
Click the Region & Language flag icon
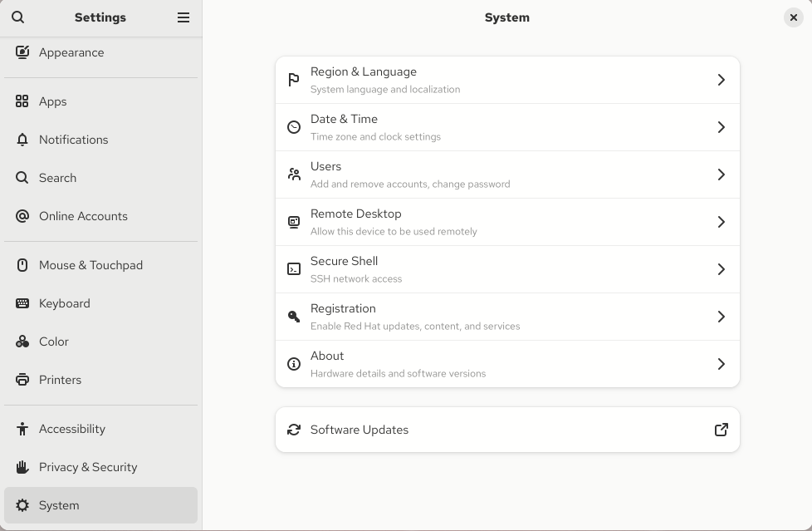(294, 80)
